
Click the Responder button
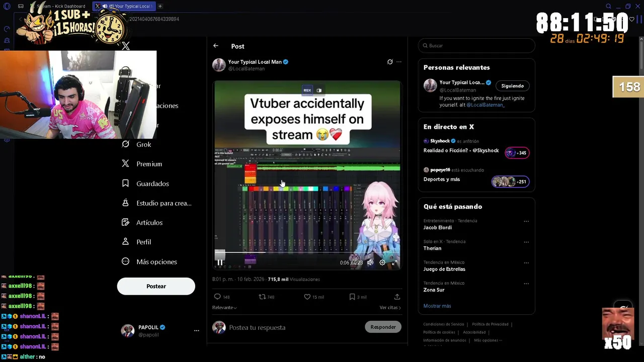click(x=383, y=327)
